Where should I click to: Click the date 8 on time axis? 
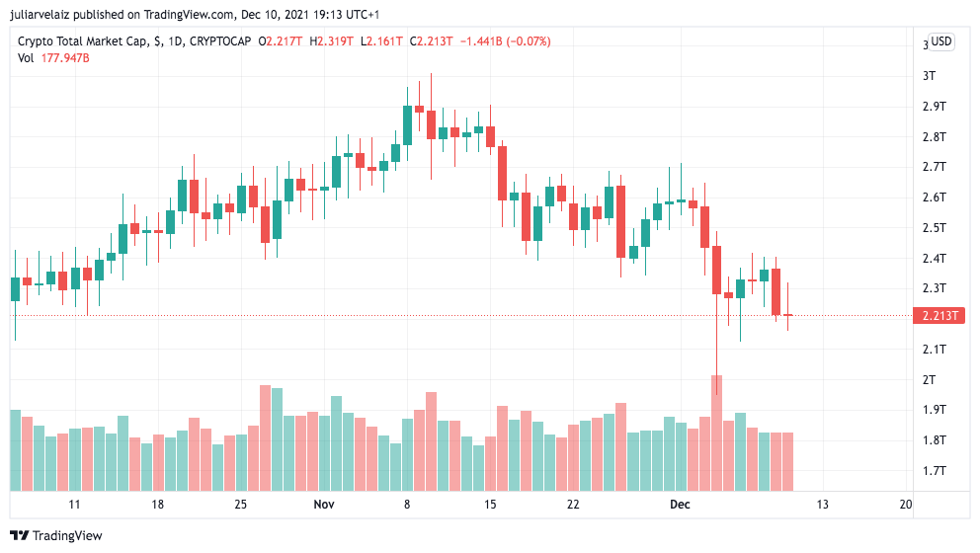pos(407,505)
